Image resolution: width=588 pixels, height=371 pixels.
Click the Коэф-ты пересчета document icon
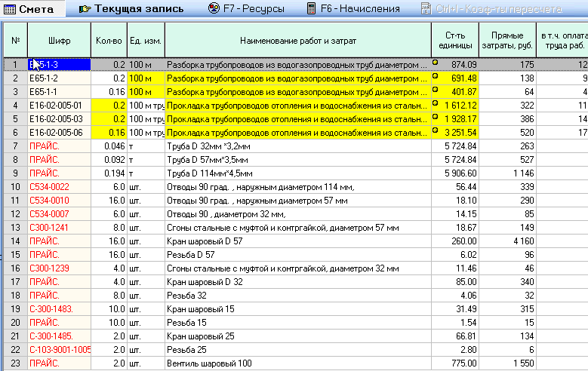[426, 8]
